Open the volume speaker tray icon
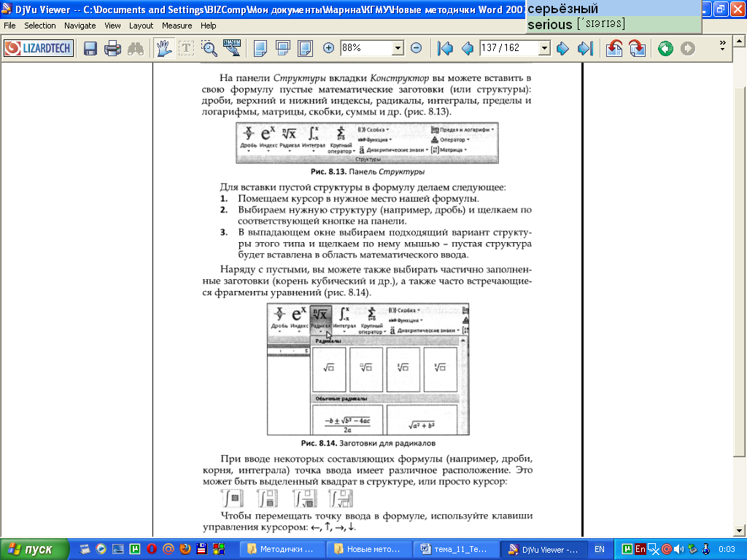 click(679, 550)
